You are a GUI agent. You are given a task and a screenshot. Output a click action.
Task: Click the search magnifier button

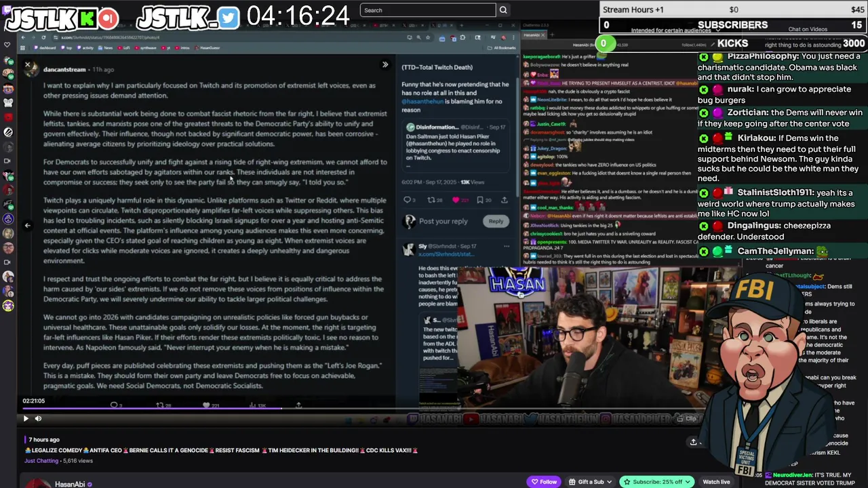point(503,10)
